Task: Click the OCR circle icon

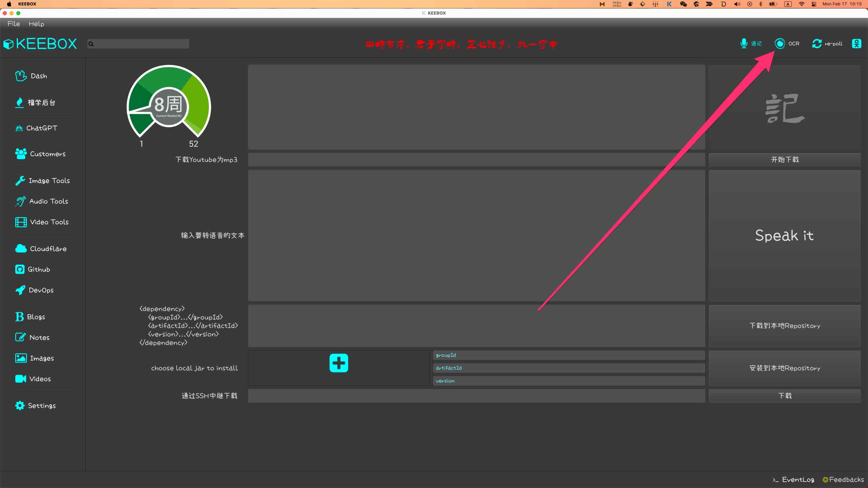Action: 780,43
